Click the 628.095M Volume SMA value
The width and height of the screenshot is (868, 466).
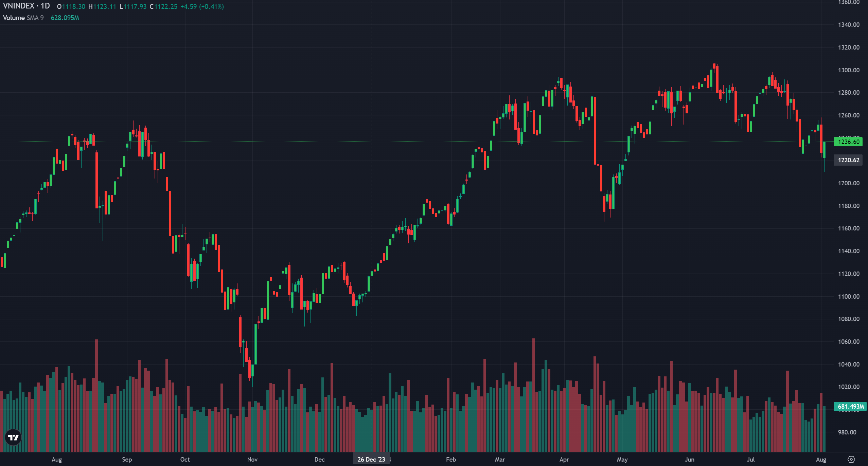pyautogui.click(x=65, y=18)
